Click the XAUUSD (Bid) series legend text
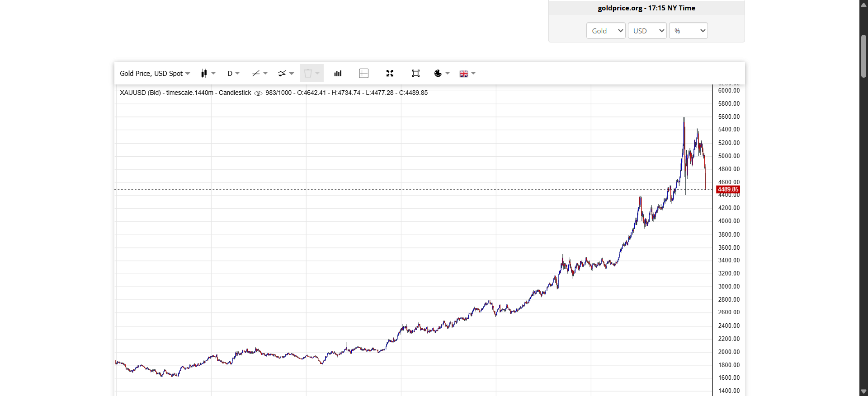Viewport: 868px width, 396px height. pos(140,93)
